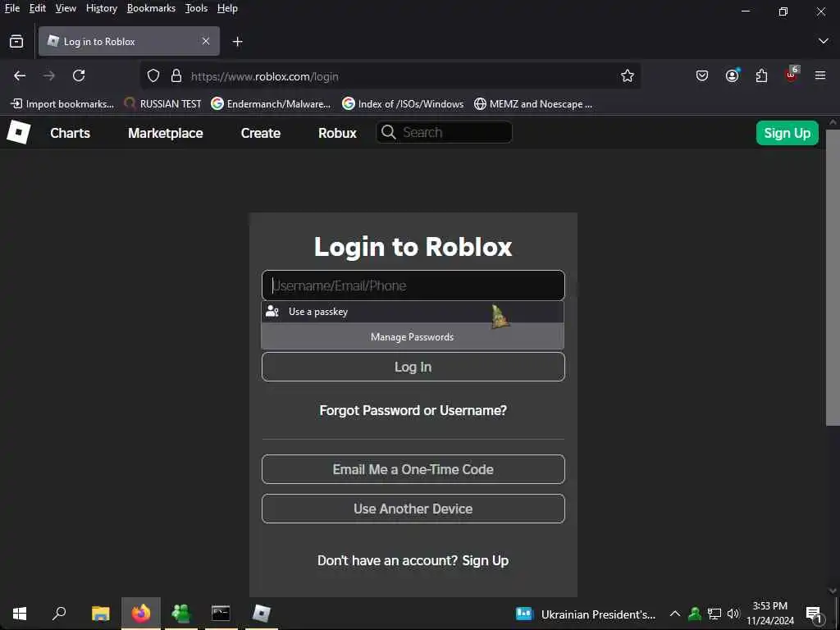The image size is (840, 630).
Task: Click the Firefox taskbar icon
Action: (x=141, y=614)
